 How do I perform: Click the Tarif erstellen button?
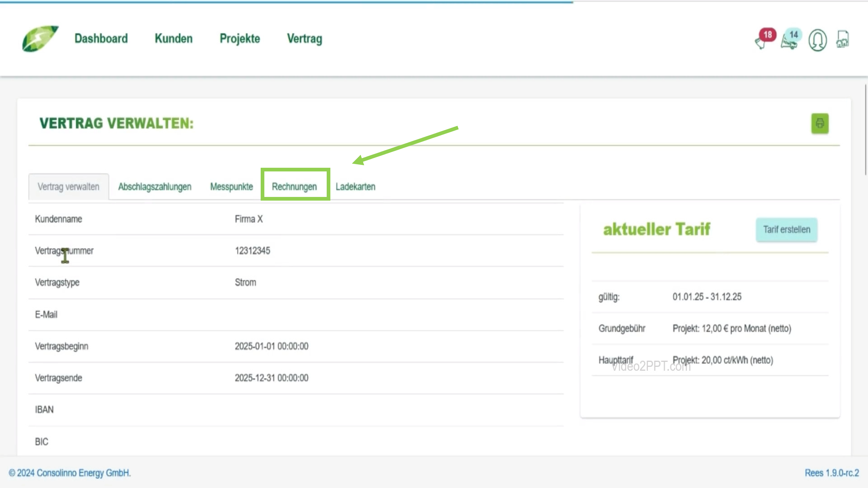[x=786, y=230]
